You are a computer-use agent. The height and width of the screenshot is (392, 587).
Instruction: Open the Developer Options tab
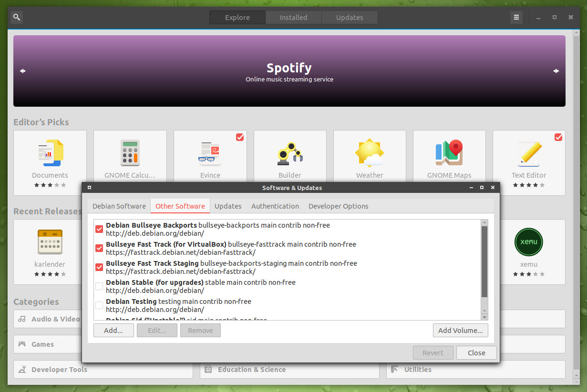pyautogui.click(x=339, y=206)
